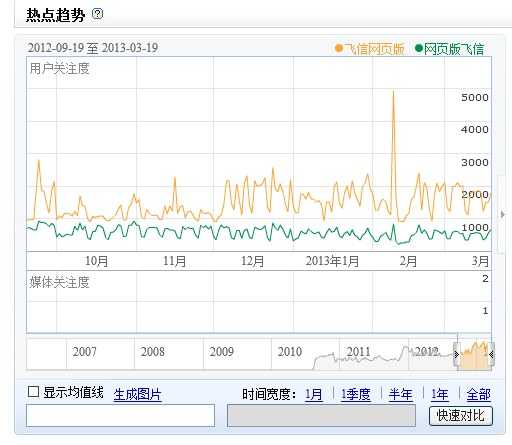Click the right handle of the timeline range selector
This screenshot has height=445, width=512.
pyautogui.click(x=491, y=354)
